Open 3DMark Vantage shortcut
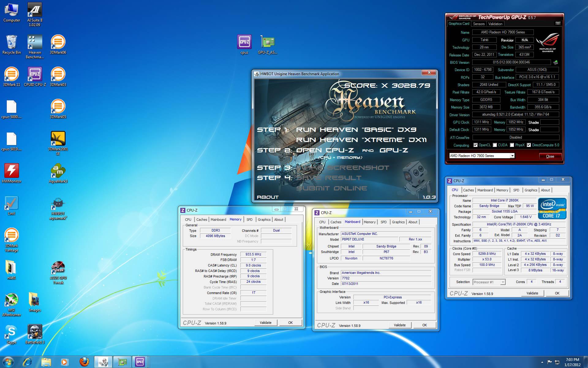588x368 pixels. 12,240
